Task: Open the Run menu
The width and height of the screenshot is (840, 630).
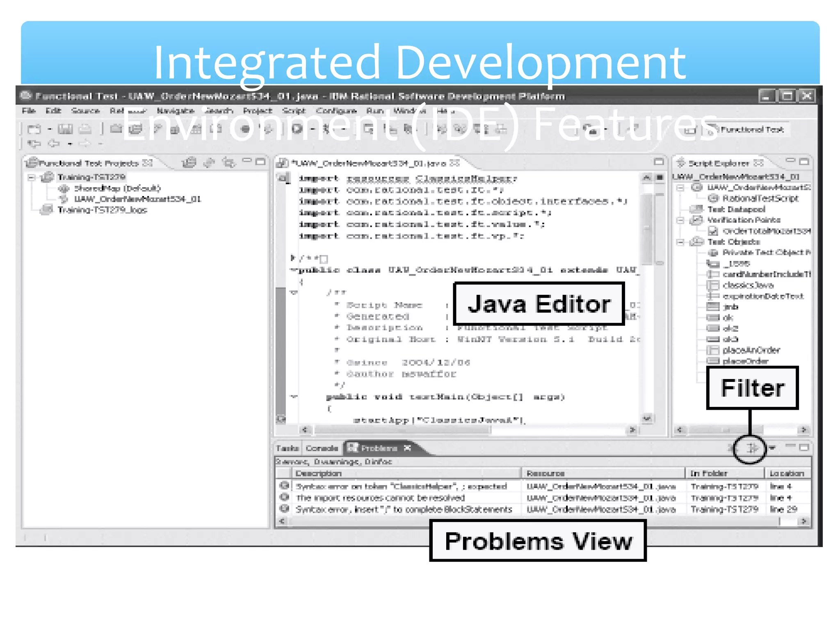Action: pos(374,111)
